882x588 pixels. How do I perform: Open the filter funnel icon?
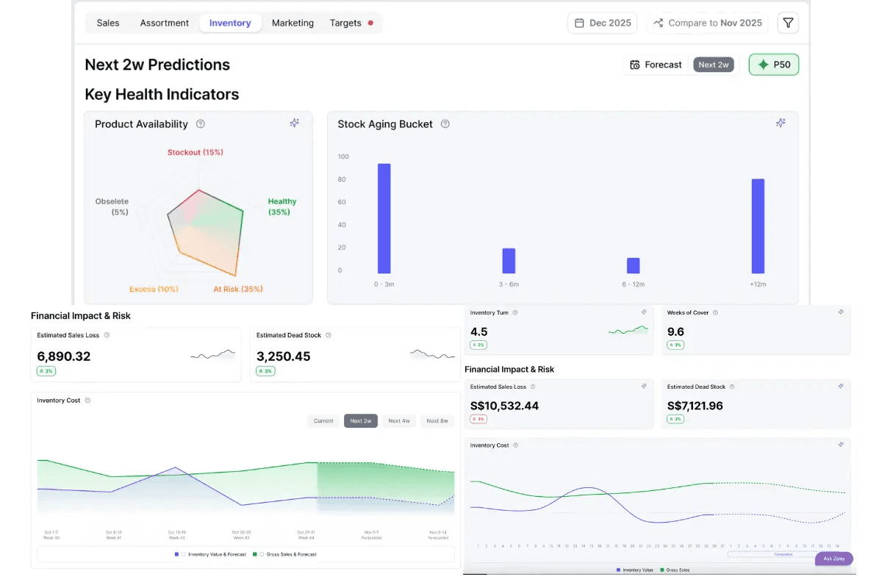pos(788,23)
